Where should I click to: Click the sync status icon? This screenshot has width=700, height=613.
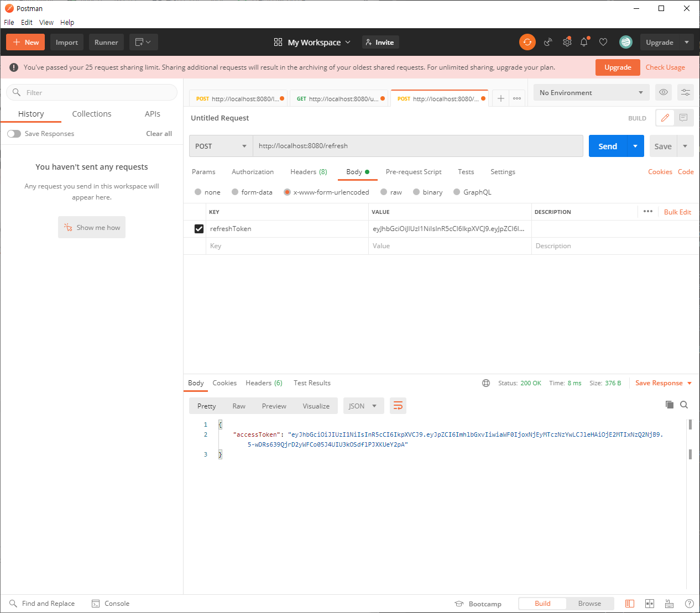pos(527,42)
